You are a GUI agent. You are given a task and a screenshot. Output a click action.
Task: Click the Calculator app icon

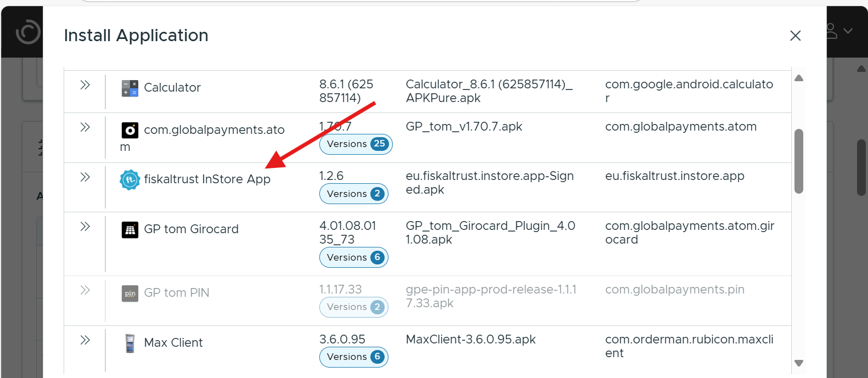(130, 88)
